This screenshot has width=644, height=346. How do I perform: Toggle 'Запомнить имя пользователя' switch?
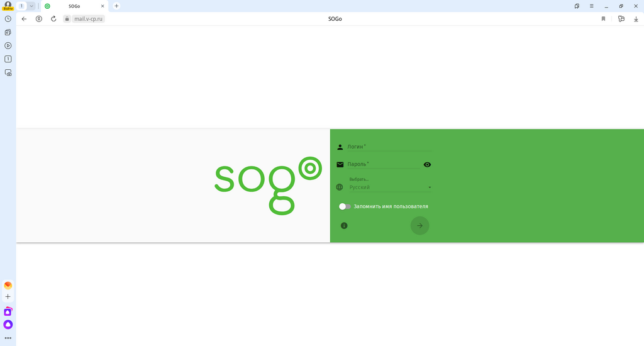coord(345,206)
